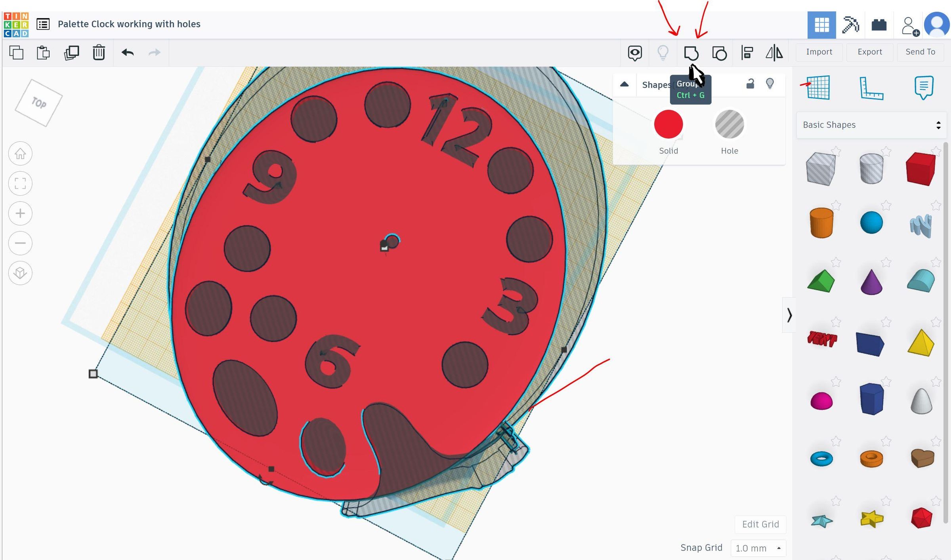The height and width of the screenshot is (560, 951).
Task: Click the Group shapes icon
Action: tap(691, 53)
